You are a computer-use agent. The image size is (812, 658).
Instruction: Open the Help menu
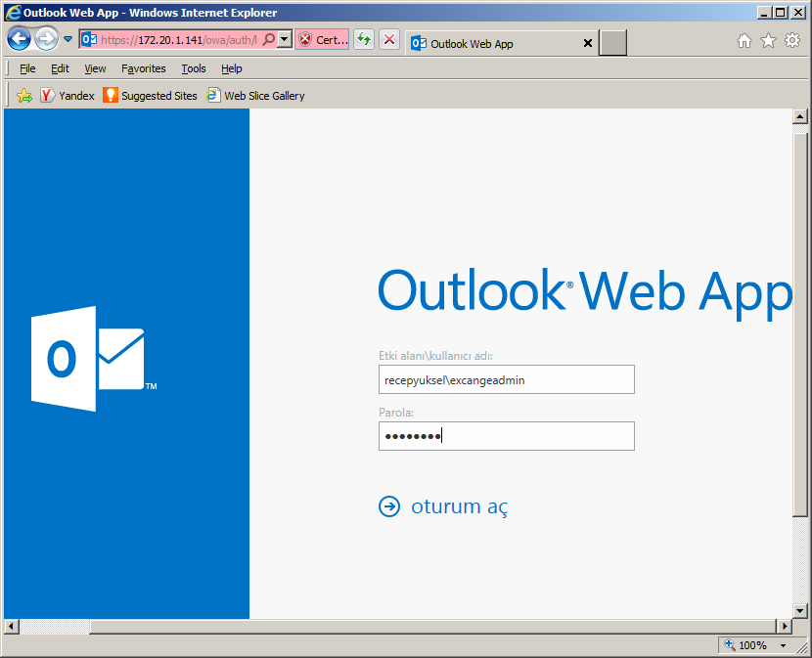232,68
